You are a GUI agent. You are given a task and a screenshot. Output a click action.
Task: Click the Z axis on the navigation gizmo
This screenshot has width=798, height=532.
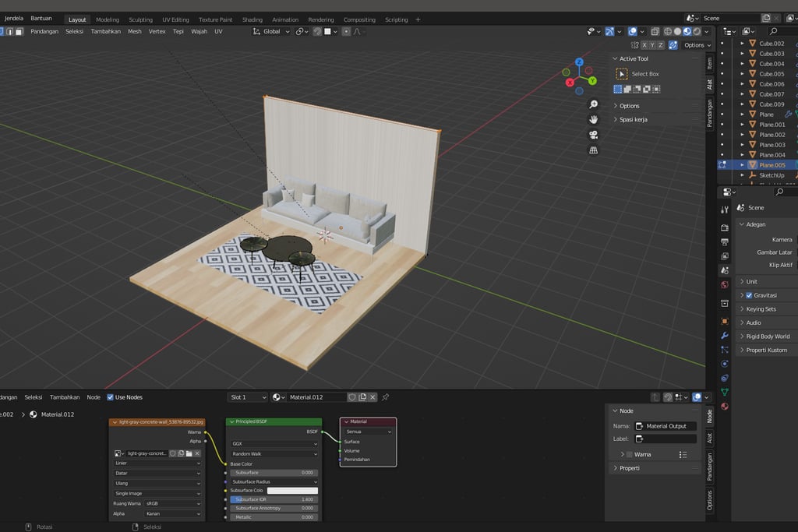[x=579, y=62]
